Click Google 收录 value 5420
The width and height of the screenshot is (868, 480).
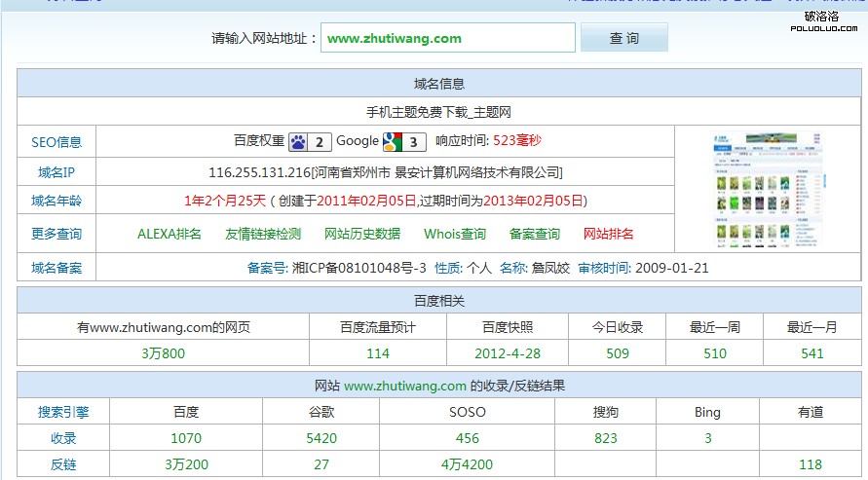tap(321, 438)
